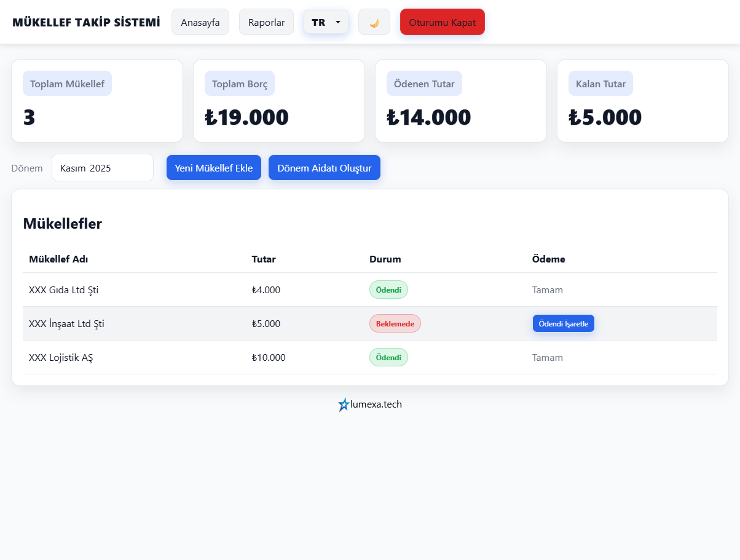Click the Ödenen Tutar summary card

click(460, 101)
